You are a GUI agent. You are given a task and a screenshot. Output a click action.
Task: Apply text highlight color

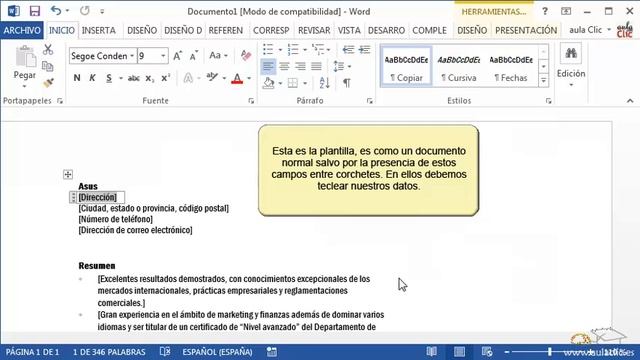212,77
